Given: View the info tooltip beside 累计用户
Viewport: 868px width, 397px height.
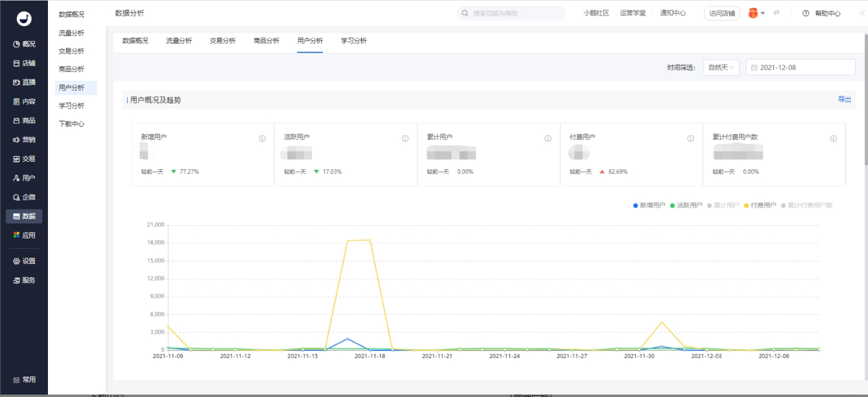Looking at the screenshot, I should coord(547,139).
